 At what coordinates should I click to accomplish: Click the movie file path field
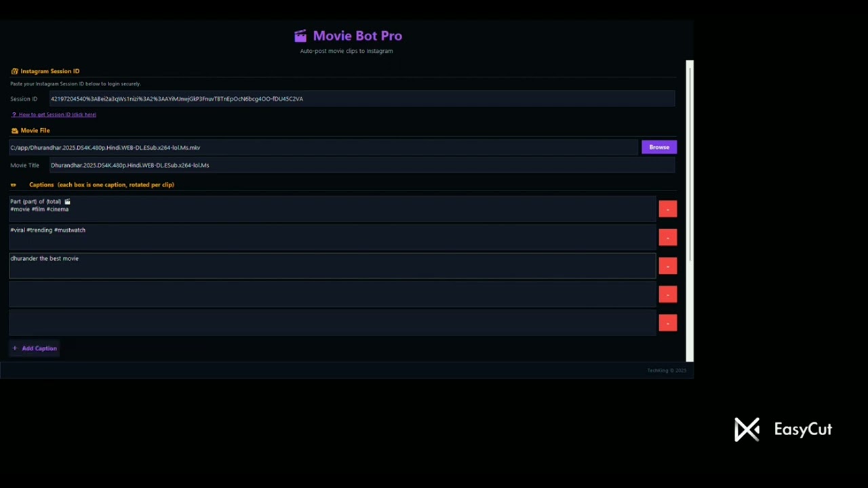323,148
